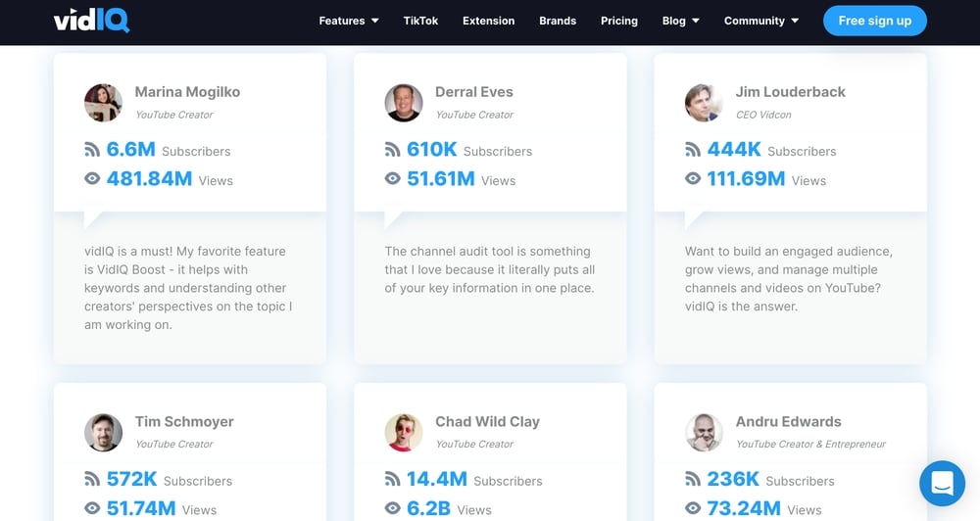Expand the Blog dropdown menu
980x521 pixels.
(x=681, y=21)
